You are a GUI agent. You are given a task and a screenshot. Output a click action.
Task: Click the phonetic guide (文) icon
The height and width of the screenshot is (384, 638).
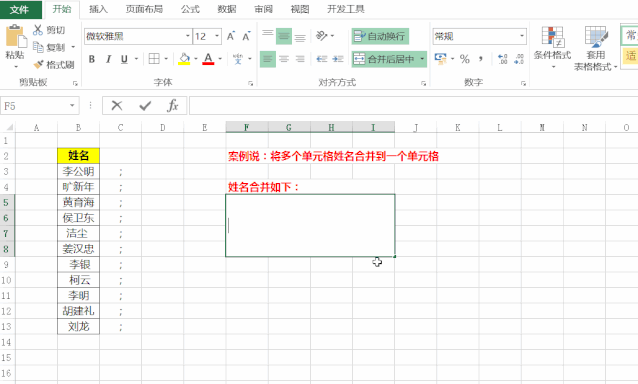[238, 59]
